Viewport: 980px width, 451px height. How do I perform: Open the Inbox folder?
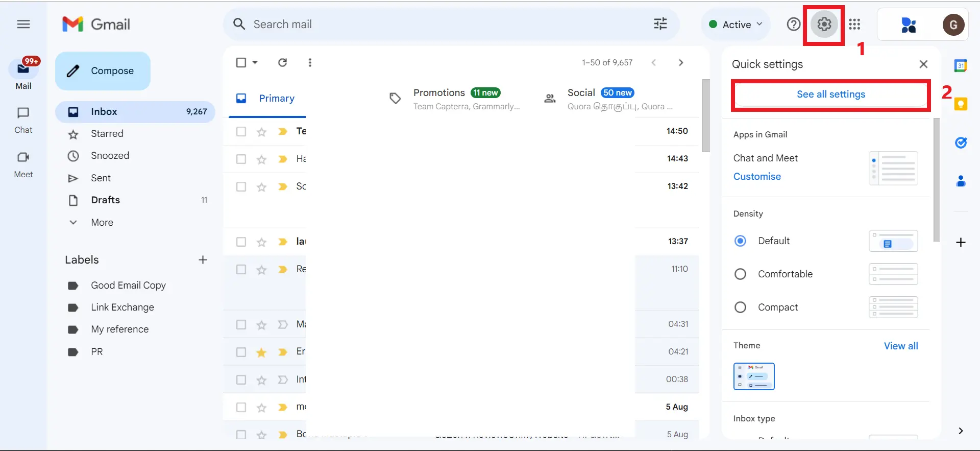135,111
